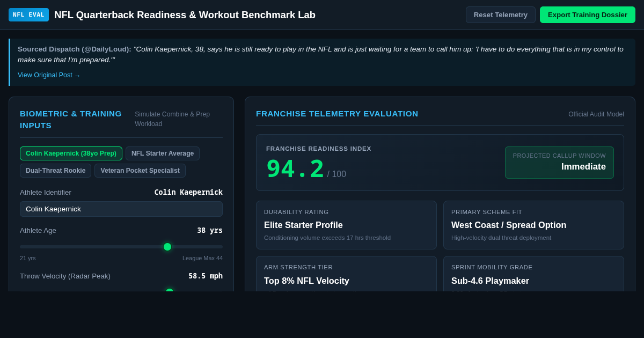Screen dimensions: 644x338
Task: Click the Sourced Dispatch quote text
Action: pyautogui.click(x=320, y=54)
